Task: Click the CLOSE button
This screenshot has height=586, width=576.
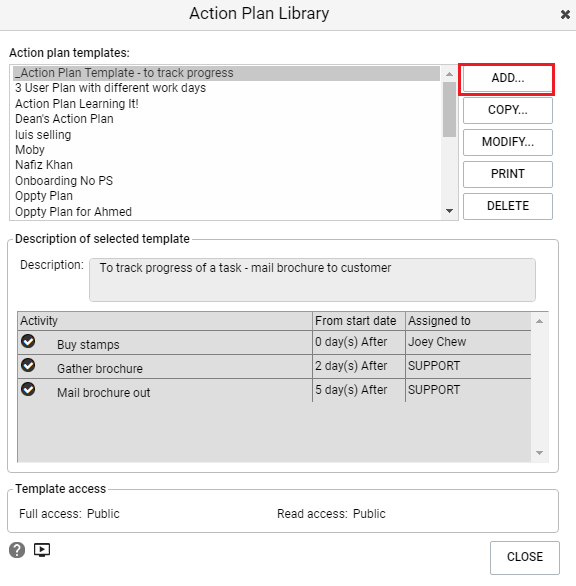Action: [x=525, y=557]
